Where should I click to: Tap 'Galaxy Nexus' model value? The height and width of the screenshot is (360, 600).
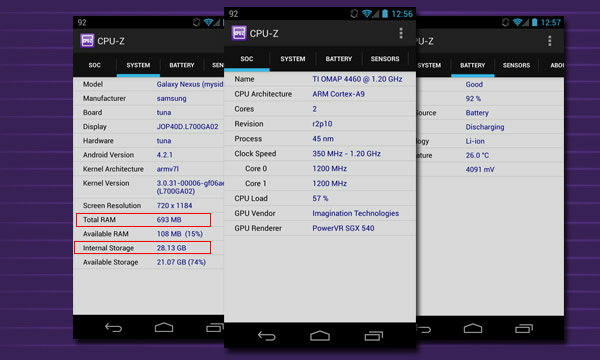click(190, 84)
